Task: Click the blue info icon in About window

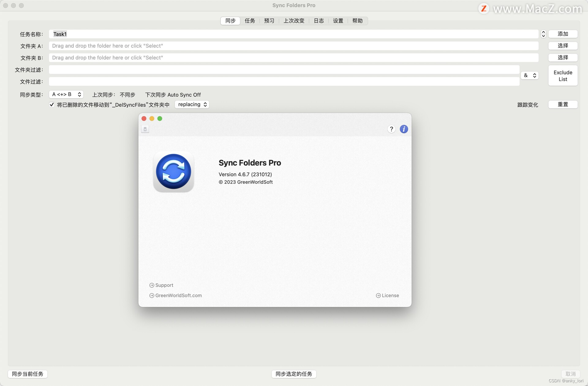Action: [404, 129]
